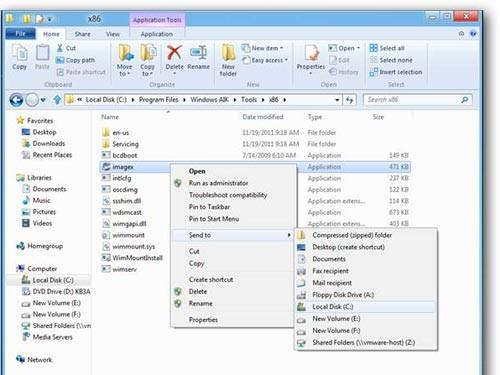Click the Paste icon in the ribbon
This screenshot has width=500, height=375.
coord(42,57)
